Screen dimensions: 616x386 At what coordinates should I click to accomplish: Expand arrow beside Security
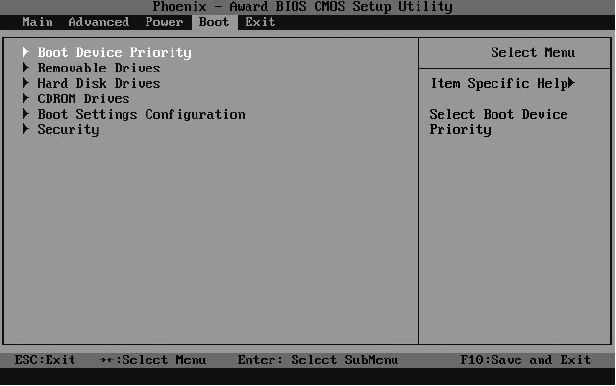tap(26, 129)
